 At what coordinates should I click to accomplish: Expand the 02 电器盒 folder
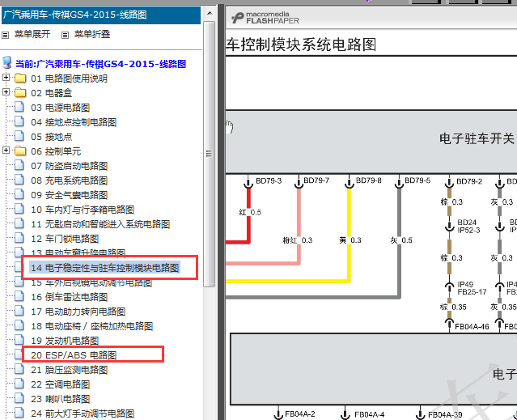[x=6, y=92]
